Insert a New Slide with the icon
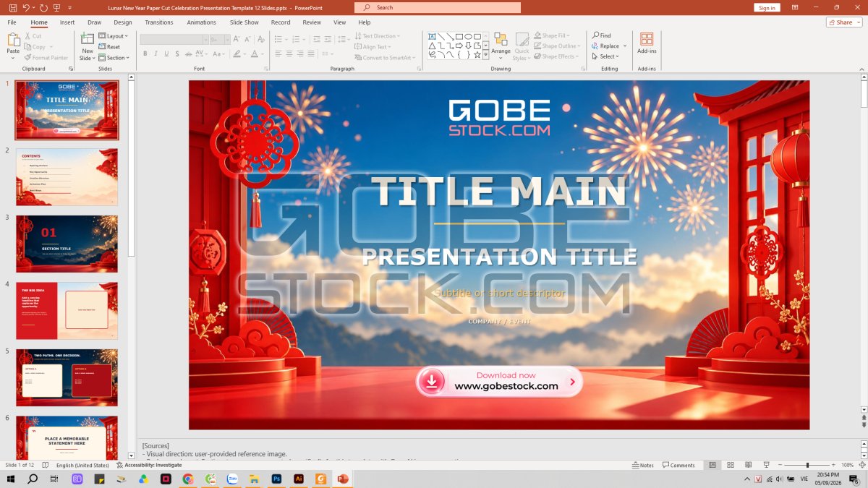The height and width of the screenshot is (488, 868). pyautogui.click(x=88, y=40)
